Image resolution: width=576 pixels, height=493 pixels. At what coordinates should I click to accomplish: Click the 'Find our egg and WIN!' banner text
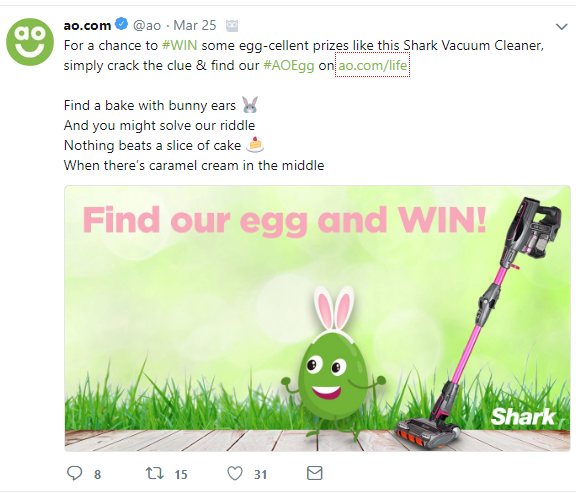point(285,220)
